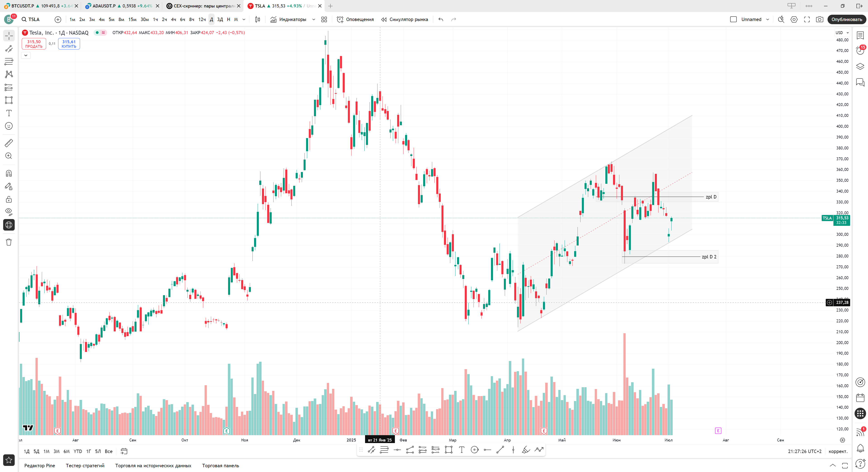The width and height of the screenshot is (868, 472).
Task: Open the USD currency dropdown
Action: [x=842, y=33]
